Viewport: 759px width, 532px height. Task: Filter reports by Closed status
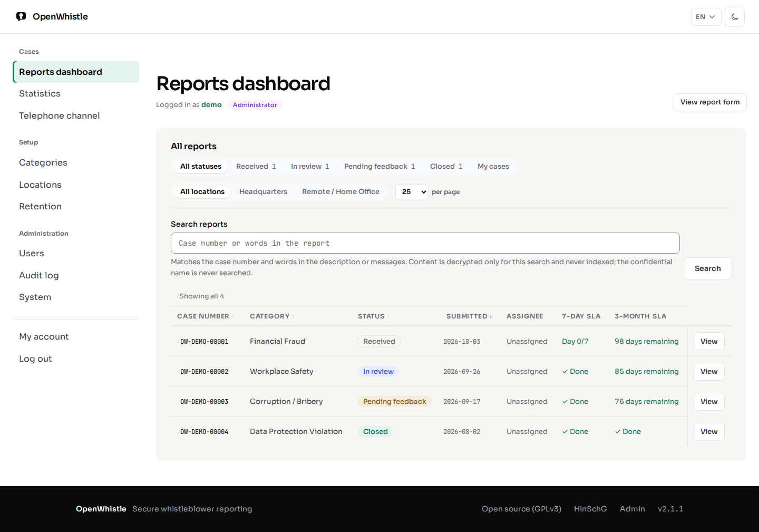click(x=446, y=167)
